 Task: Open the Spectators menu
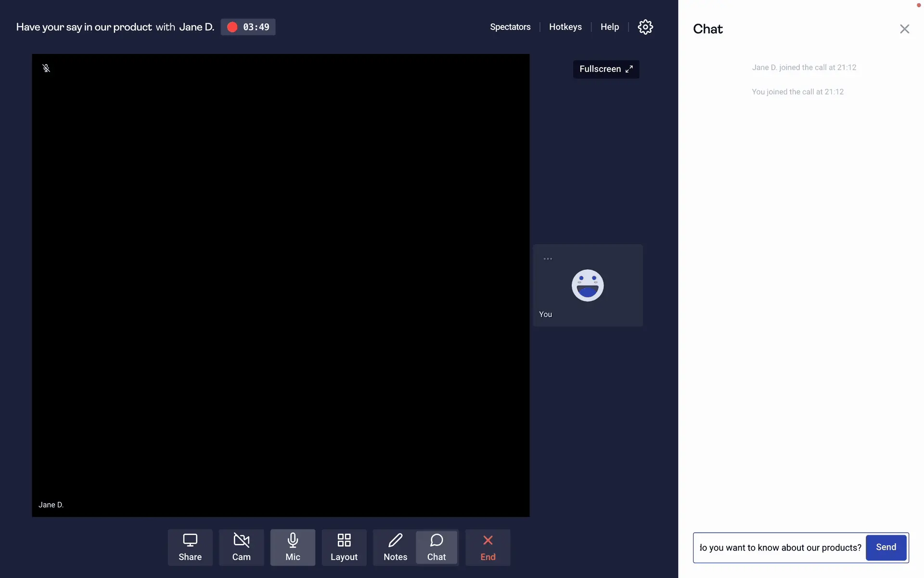[x=510, y=27]
